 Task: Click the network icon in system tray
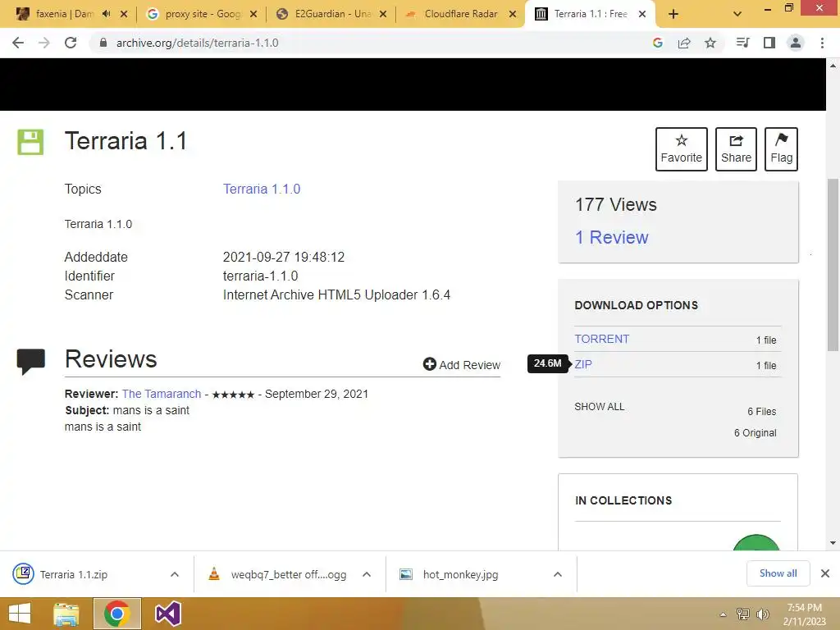743,614
